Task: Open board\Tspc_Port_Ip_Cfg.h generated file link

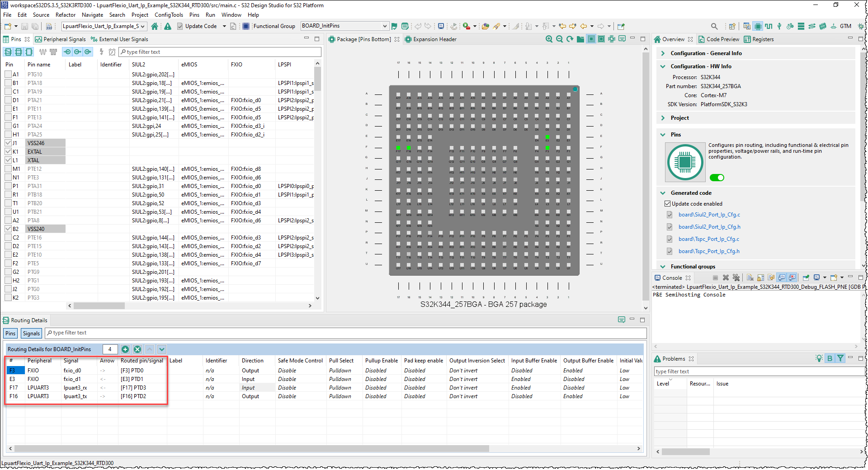Action: (709, 251)
